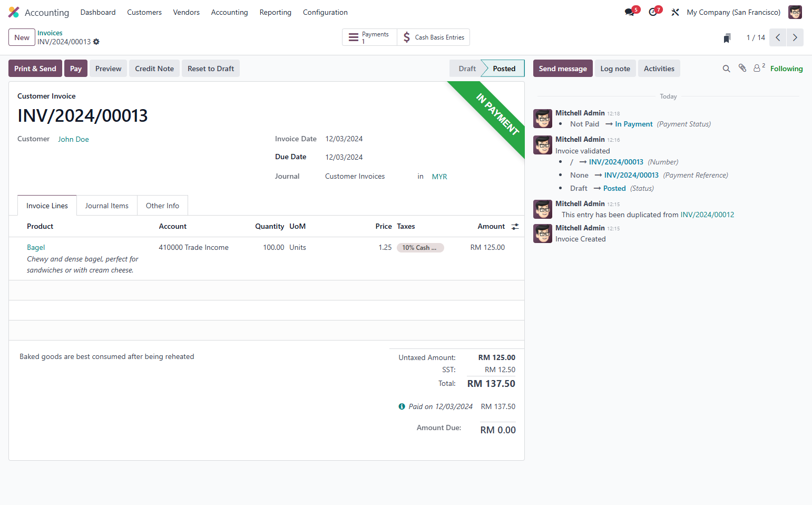Image resolution: width=812 pixels, height=505 pixels.
Task: Switch to Other Info tab
Action: click(162, 206)
